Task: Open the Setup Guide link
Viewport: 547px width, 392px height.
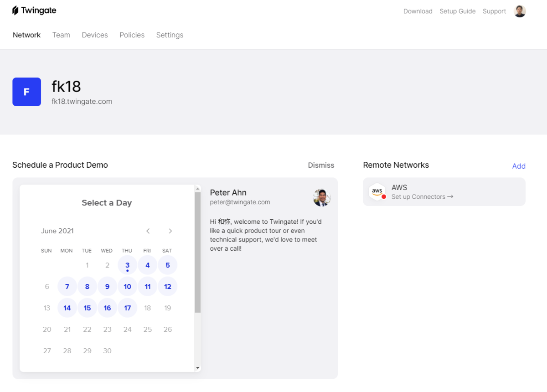Action: click(457, 11)
